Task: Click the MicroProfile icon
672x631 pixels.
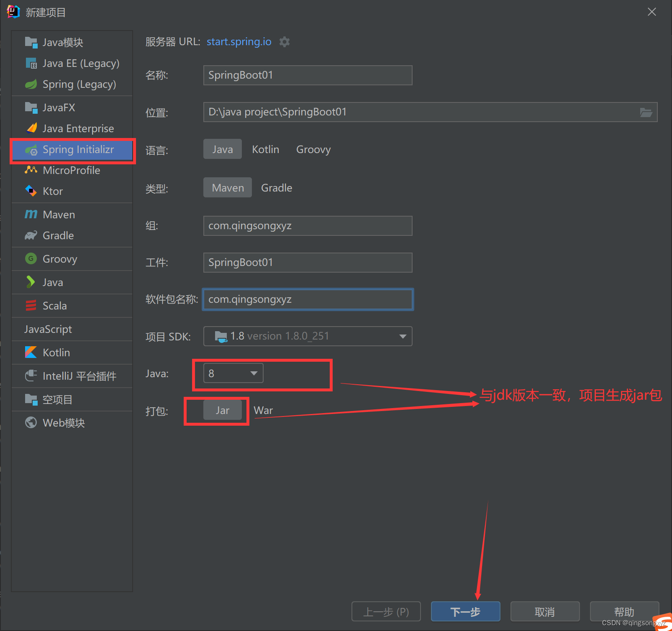Action: click(31, 170)
